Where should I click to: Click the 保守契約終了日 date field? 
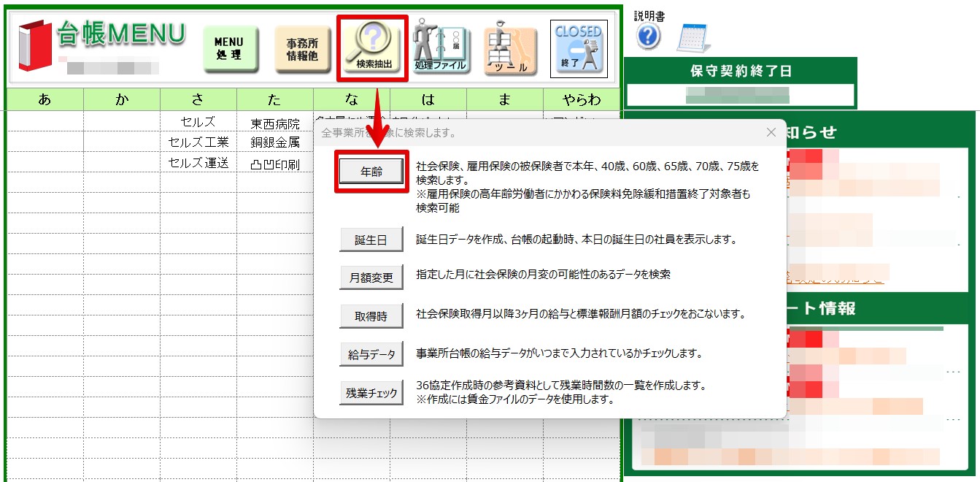coord(741,95)
